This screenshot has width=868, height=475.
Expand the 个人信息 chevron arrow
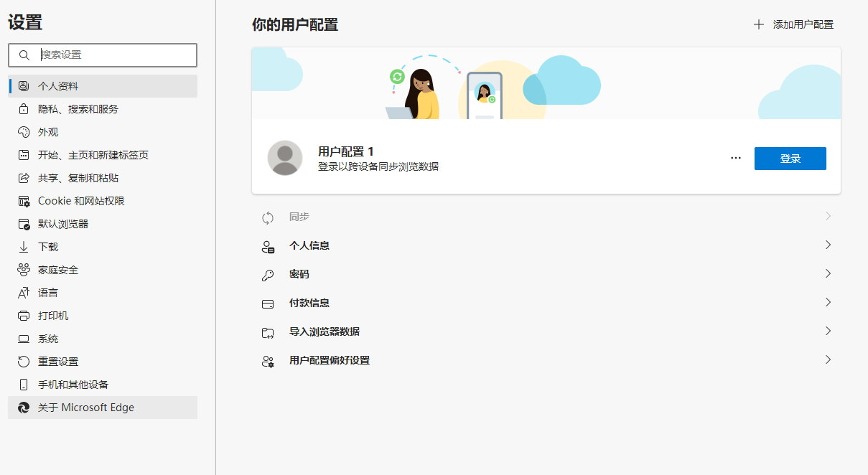coord(827,245)
